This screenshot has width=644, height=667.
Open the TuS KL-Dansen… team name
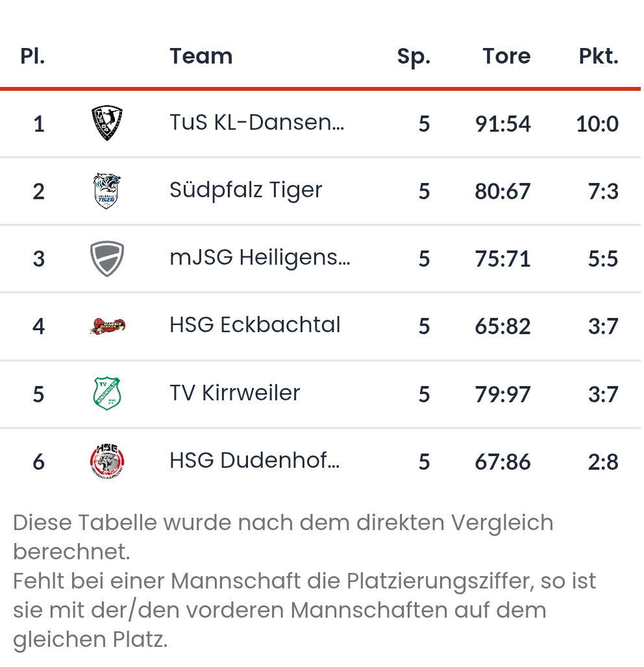coord(256,123)
